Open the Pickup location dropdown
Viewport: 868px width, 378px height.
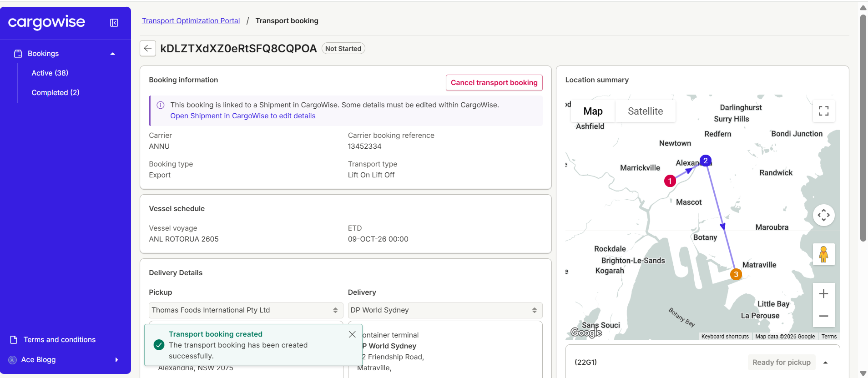(x=246, y=310)
